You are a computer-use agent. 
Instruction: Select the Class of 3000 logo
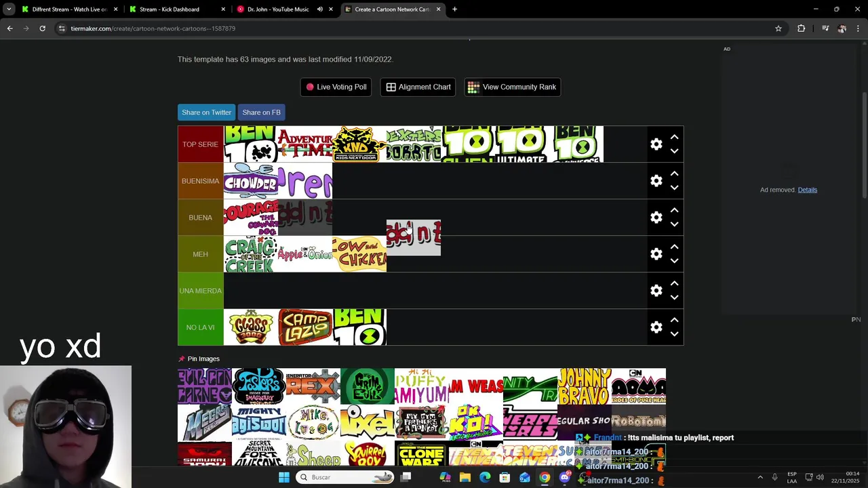tap(251, 327)
